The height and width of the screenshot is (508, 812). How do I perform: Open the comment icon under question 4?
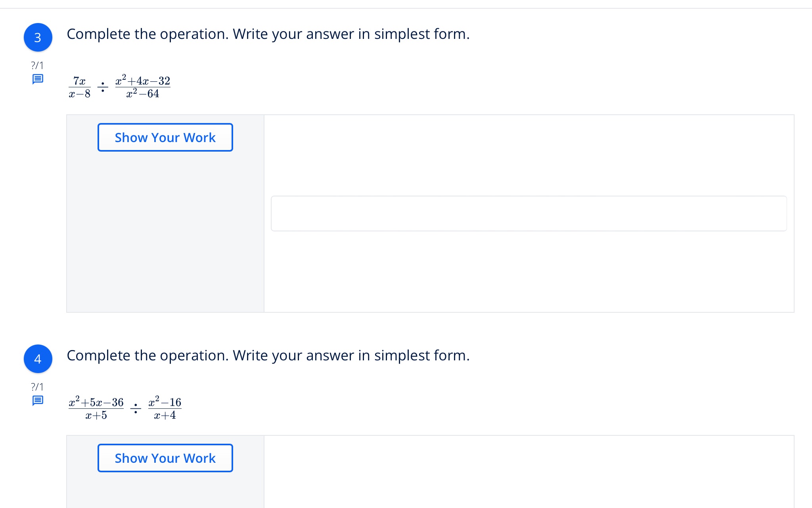[x=38, y=400]
